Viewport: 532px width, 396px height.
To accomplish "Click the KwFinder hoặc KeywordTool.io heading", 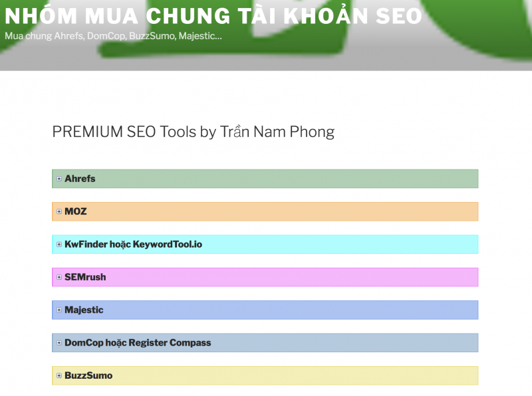I will click(x=134, y=245).
